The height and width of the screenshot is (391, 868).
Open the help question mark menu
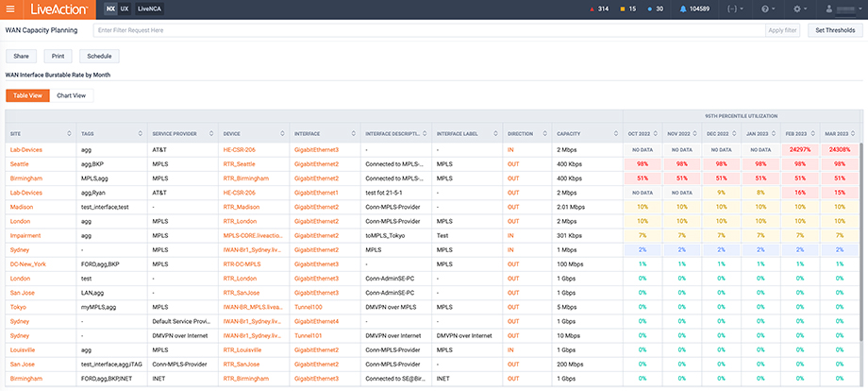[x=764, y=8]
